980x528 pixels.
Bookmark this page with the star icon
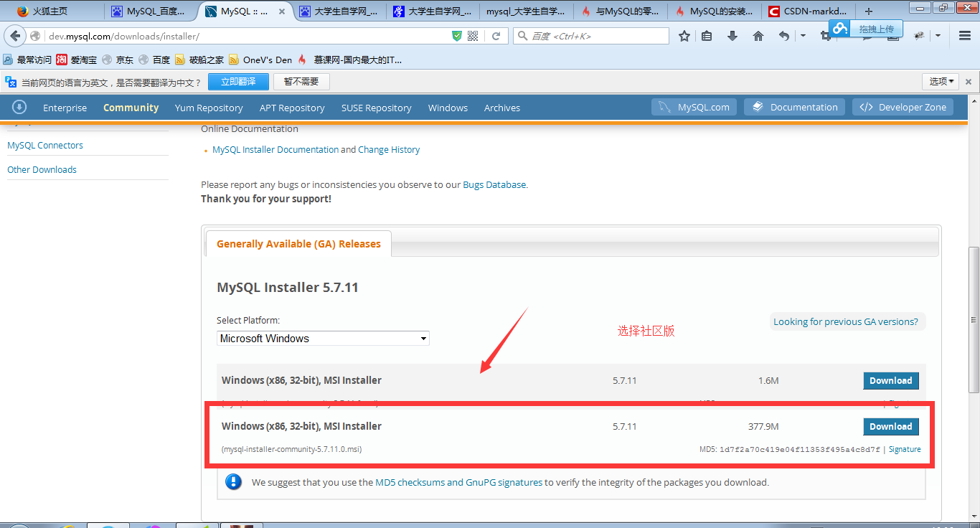[684, 36]
